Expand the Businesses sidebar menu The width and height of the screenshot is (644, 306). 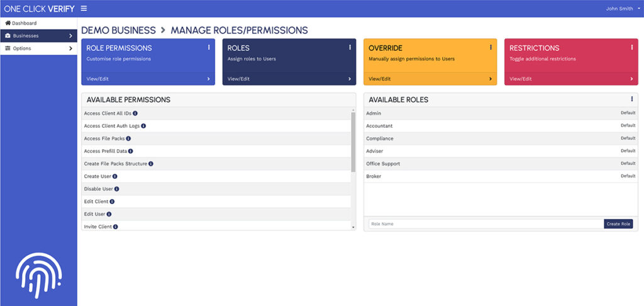pos(38,36)
